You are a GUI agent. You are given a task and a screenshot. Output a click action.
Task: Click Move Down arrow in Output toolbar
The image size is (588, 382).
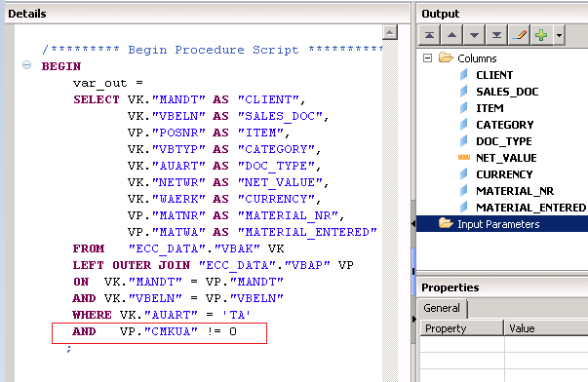click(474, 35)
